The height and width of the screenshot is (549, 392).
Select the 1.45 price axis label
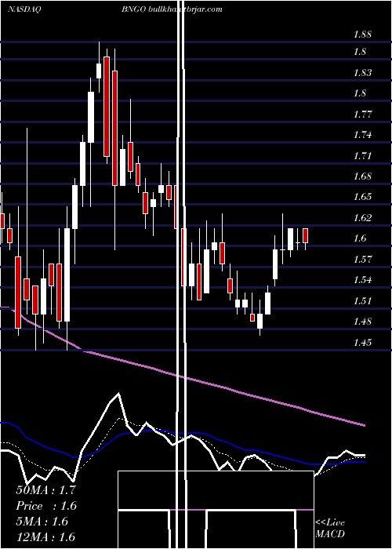pyautogui.click(x=362, y=342)
